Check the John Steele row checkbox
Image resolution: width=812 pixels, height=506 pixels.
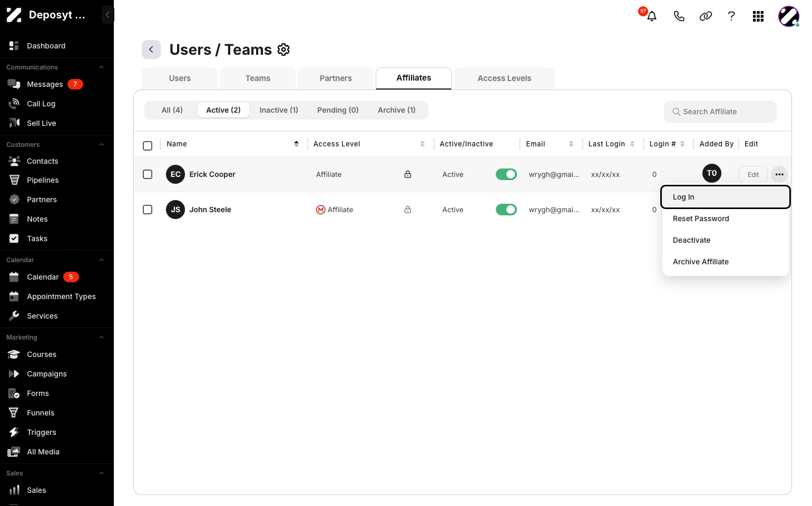(x=148, y=210)
